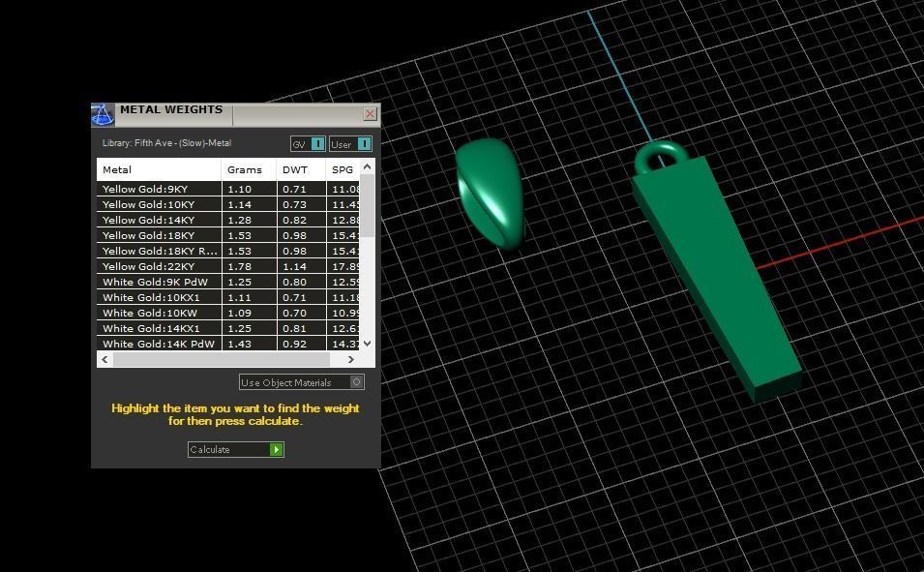
Task: Sort by the DWT column header
Action: click(x=301, y=169)
